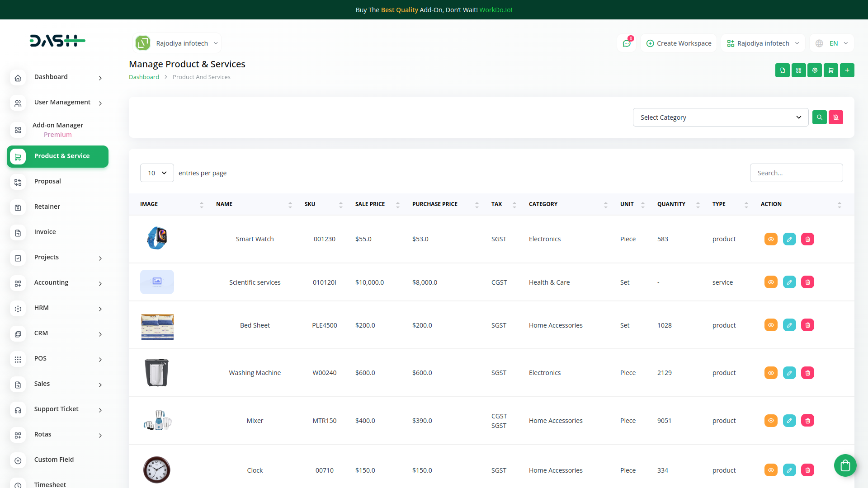Viewport: 868px width, 488px height.
Task: Click the Dashboard breadcrumb link
Action: click(x=144, y=77)
